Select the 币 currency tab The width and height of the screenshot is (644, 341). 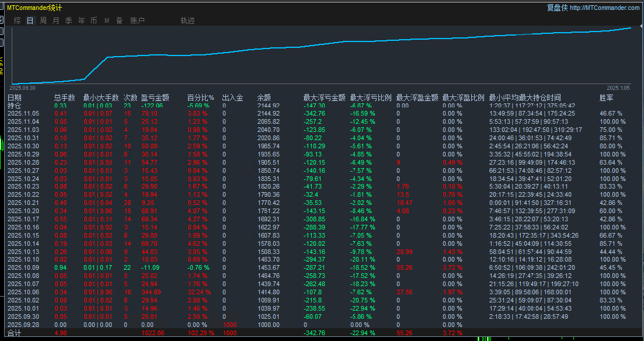(x=93, y=20)
